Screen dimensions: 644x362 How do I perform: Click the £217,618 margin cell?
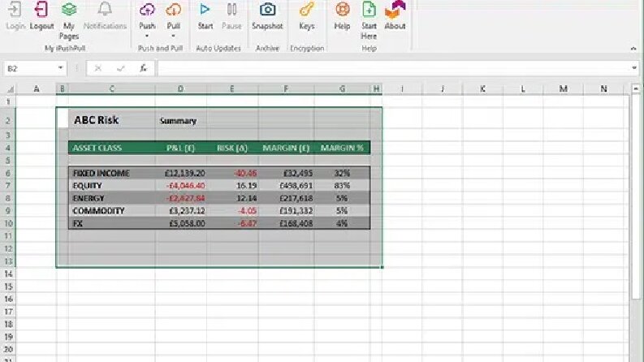coord(287,198)
